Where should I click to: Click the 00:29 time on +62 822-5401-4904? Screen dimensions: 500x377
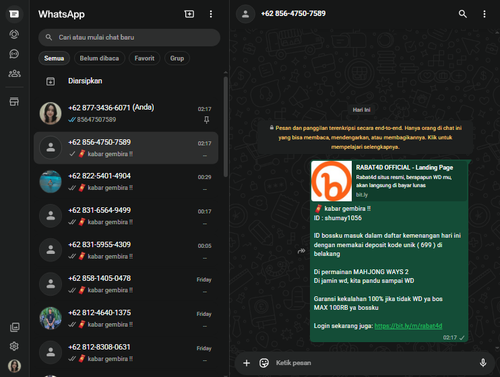coord(204,177)
